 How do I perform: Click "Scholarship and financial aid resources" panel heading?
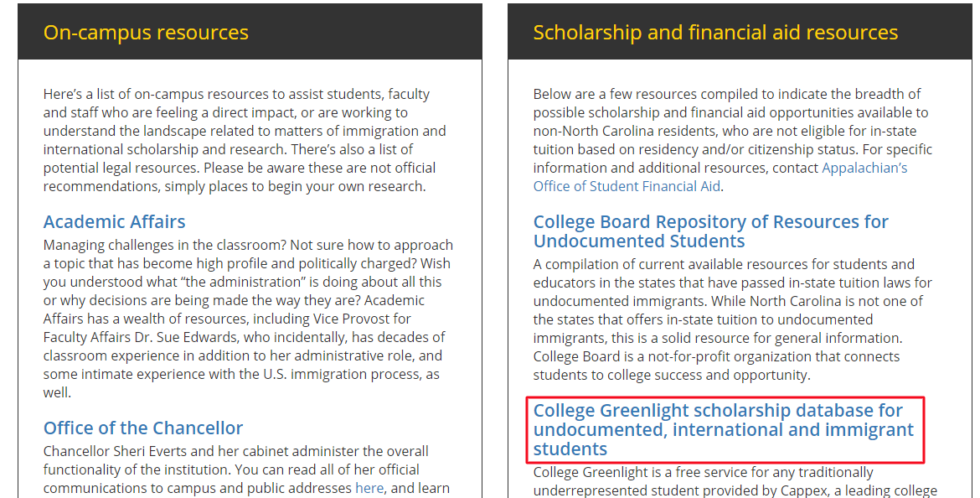click(715, 33)
